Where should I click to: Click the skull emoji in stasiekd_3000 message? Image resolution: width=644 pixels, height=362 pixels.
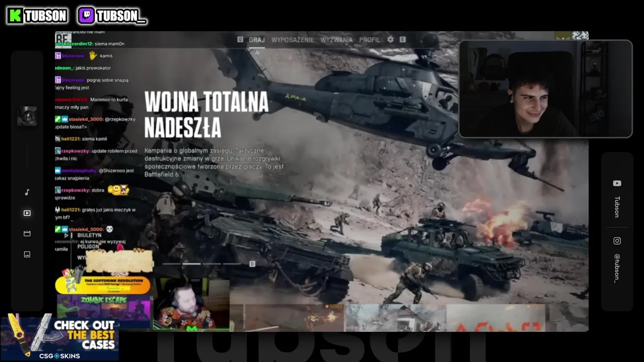[110, 229]
